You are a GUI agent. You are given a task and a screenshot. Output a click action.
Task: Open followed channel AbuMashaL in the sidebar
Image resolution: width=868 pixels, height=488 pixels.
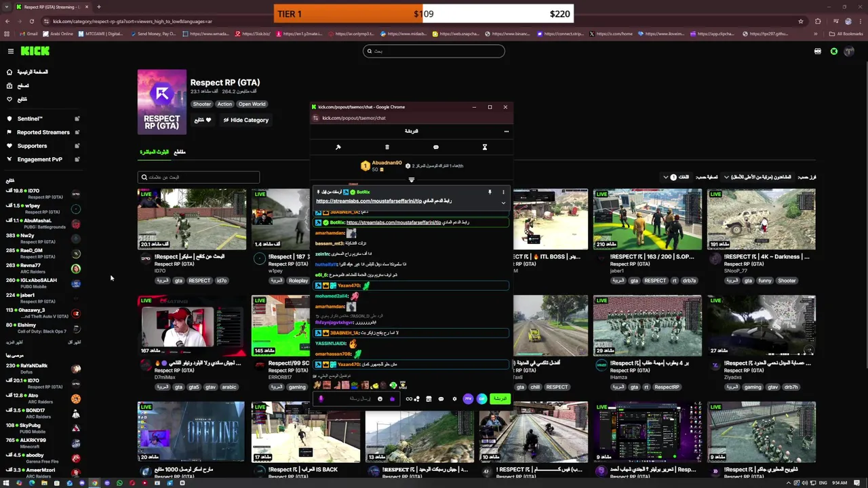tap(43, 224)
